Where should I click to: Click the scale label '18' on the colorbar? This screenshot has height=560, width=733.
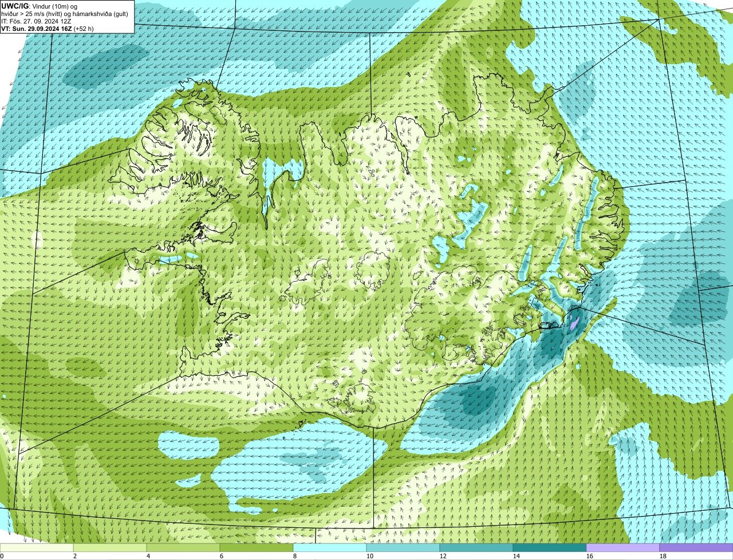[x=663, y=556]
